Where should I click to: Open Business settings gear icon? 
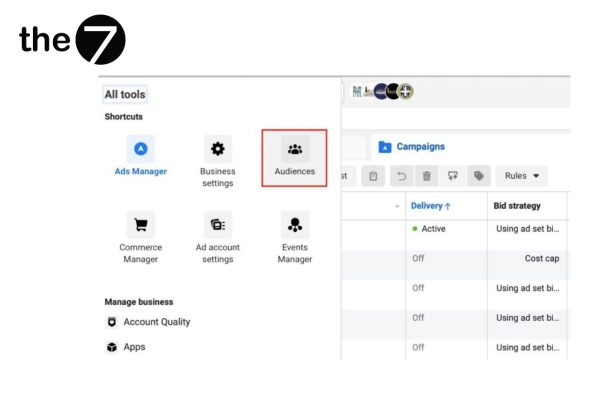tap(217, 149)
